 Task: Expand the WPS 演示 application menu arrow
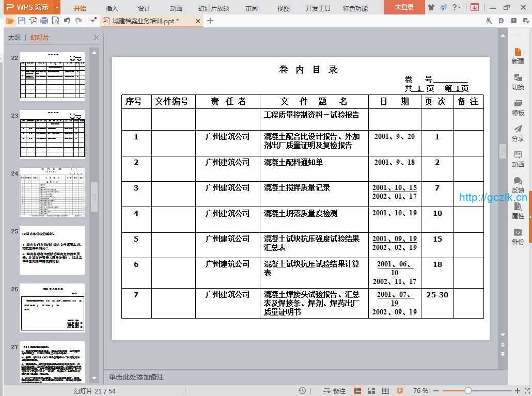click(57, 7)
